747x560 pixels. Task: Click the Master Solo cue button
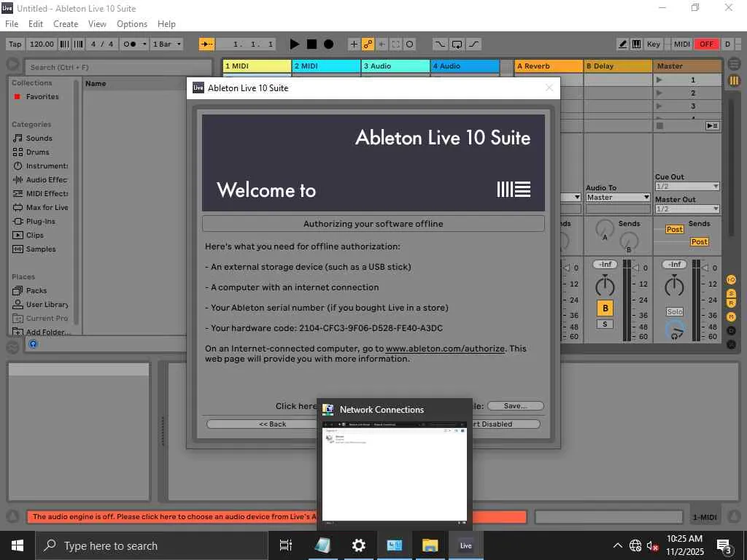675,311
